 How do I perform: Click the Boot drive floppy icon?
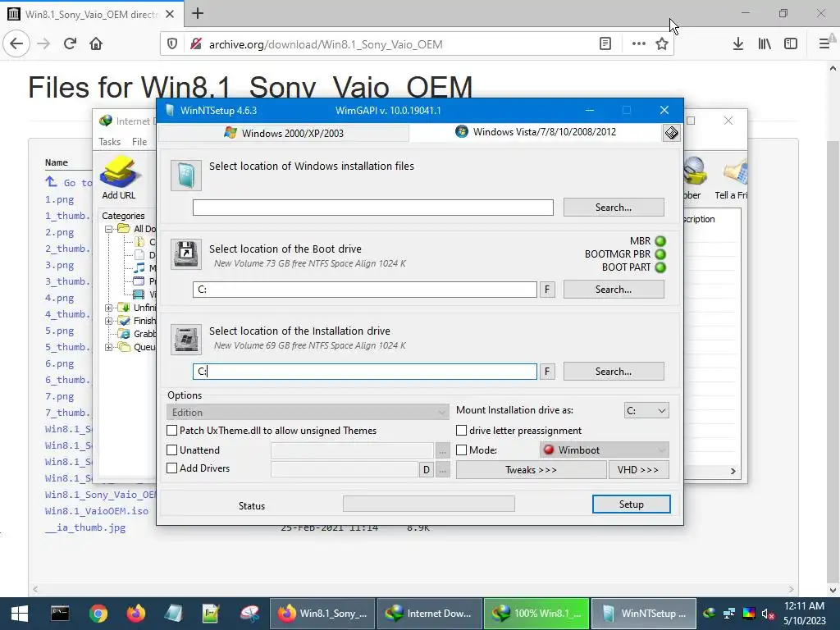[x=186, y=253]
